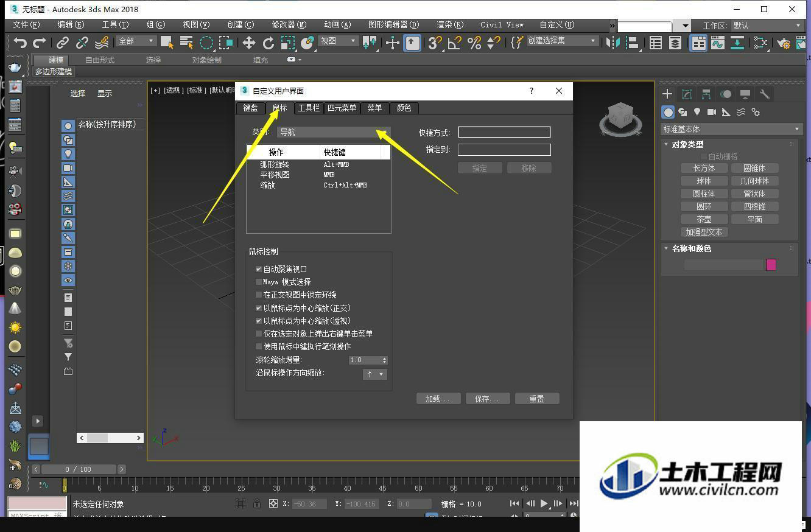811x532 pixels.
Task: Toggle the display-all eye icon in scene explorer
Action: pos(68,280)
